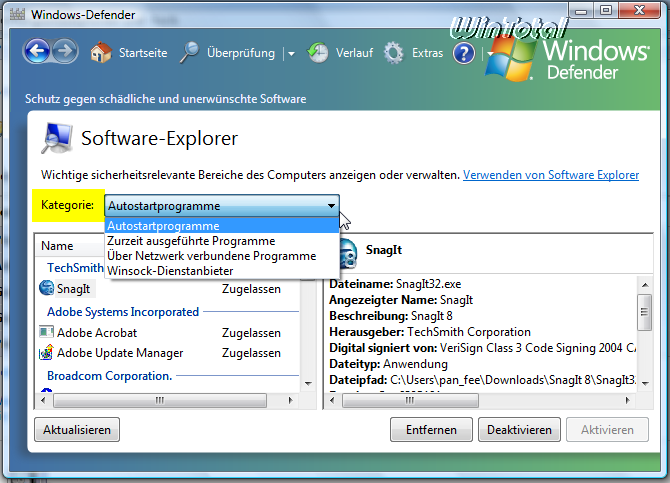Click the Verlauf toolbar label
Image resolution: width=670 pixels, height=483 pixels.
354,53
